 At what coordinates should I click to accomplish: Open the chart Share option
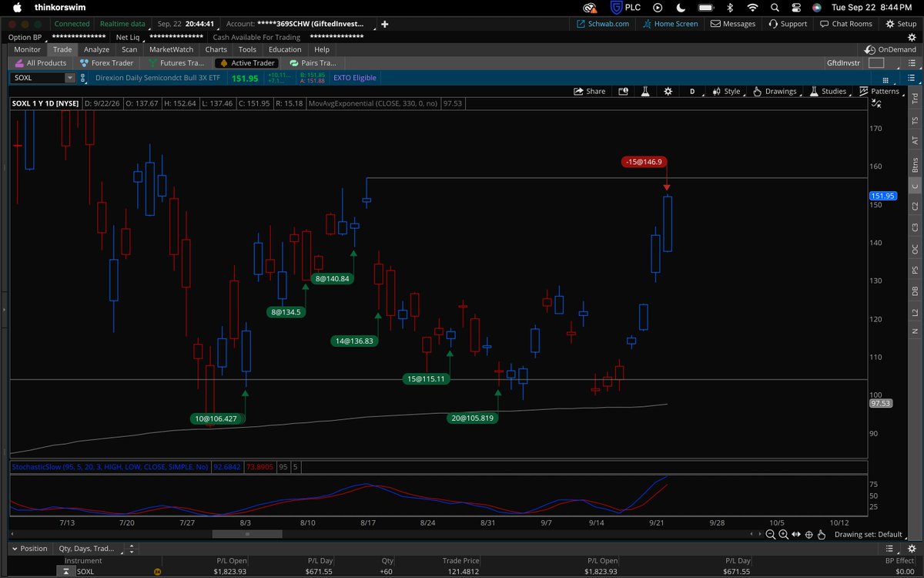tap(590, 91)
